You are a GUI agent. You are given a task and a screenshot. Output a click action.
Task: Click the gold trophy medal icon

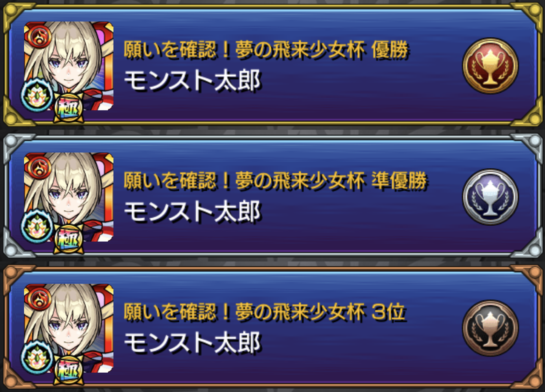tap(490, 66)
